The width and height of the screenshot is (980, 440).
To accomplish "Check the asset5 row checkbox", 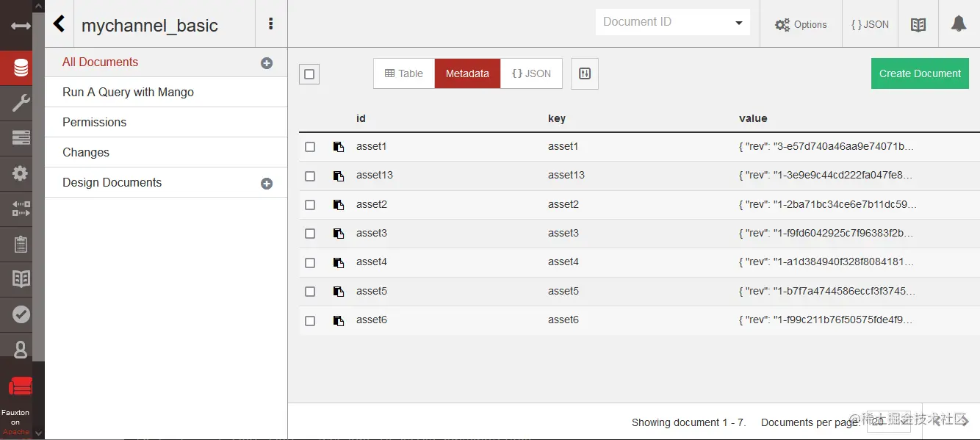I will (x=310, y=292).
